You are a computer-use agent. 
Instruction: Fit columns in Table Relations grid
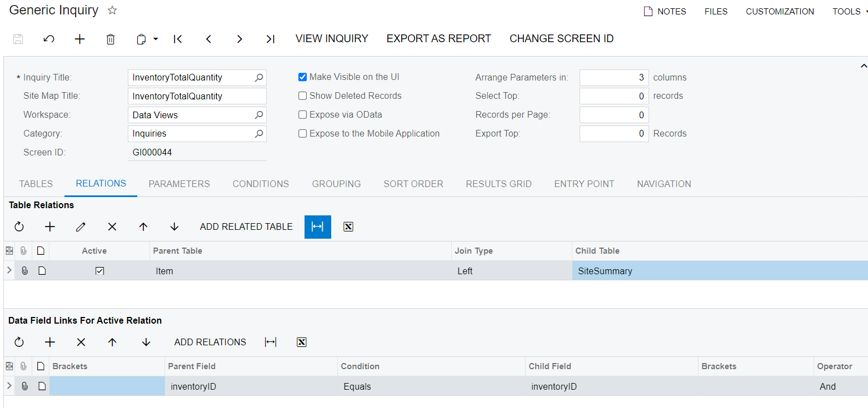point(317,226)
